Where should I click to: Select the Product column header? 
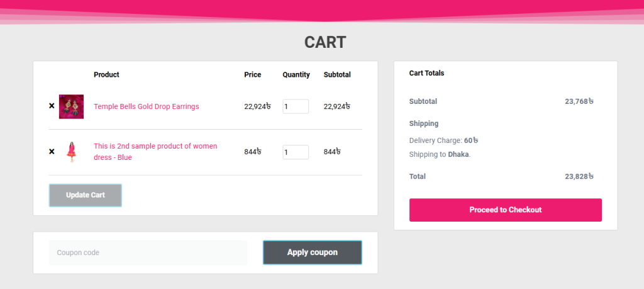point(106,74)
